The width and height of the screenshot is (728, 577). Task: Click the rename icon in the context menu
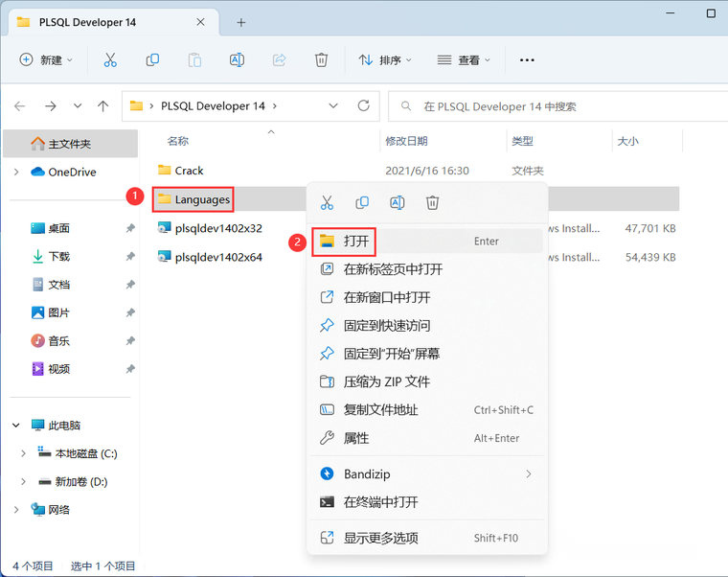coord(398,202)
